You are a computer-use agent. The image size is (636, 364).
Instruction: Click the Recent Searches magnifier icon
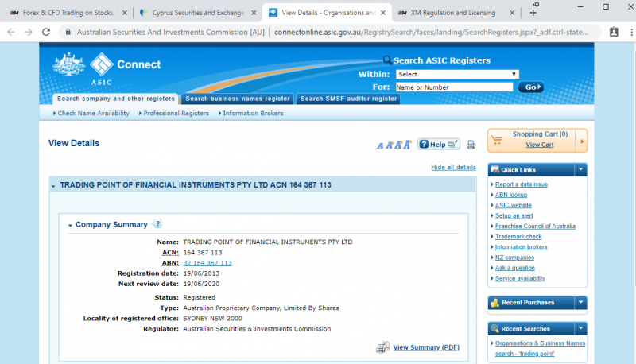click(x=494, y=329)
